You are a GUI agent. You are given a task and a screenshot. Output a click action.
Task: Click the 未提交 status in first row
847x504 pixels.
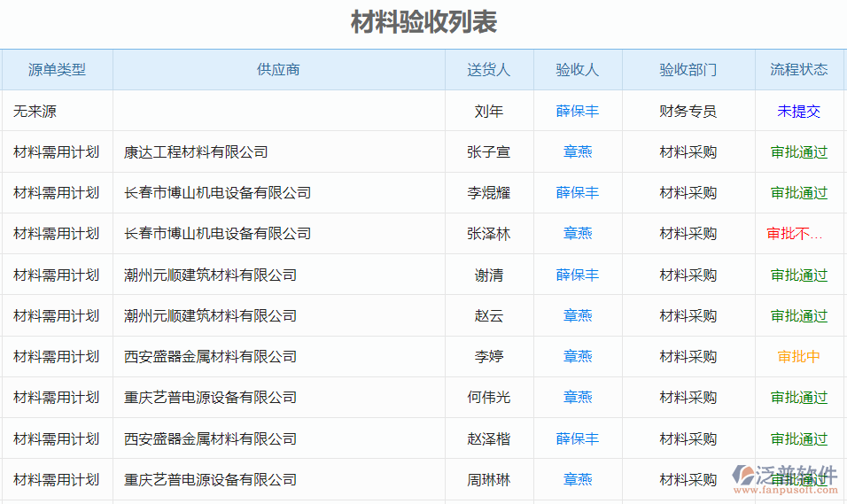[799, 111]
